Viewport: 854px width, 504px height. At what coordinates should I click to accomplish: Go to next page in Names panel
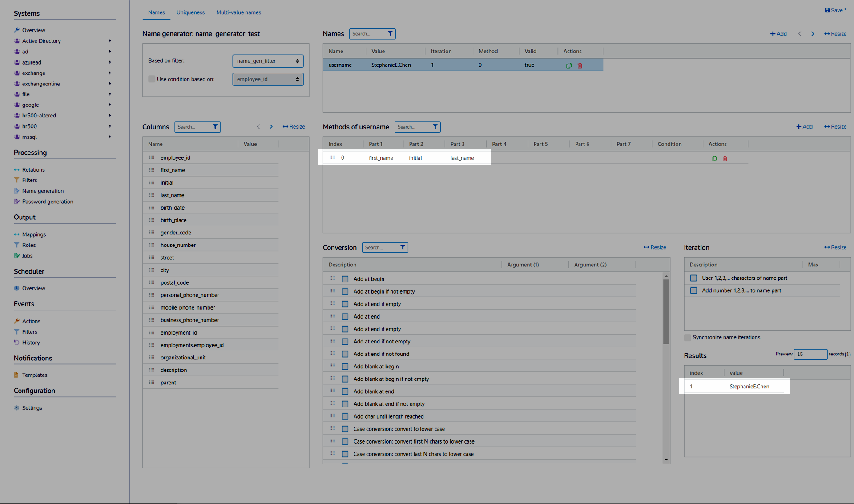(813, 34)
